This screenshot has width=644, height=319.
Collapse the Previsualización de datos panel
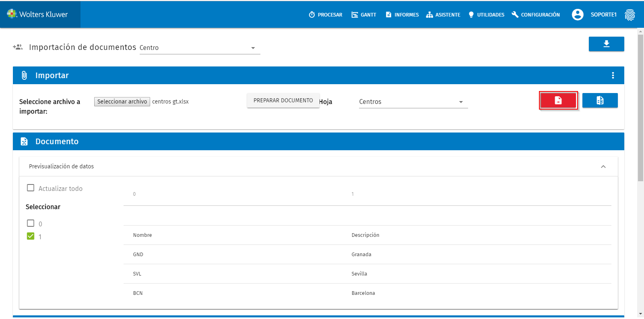(x=603, y=166)
